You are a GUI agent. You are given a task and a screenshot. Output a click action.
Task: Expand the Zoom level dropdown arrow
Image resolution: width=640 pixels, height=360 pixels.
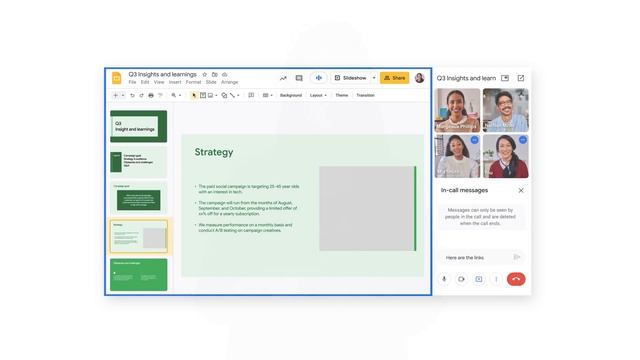(x=180, y=96)
